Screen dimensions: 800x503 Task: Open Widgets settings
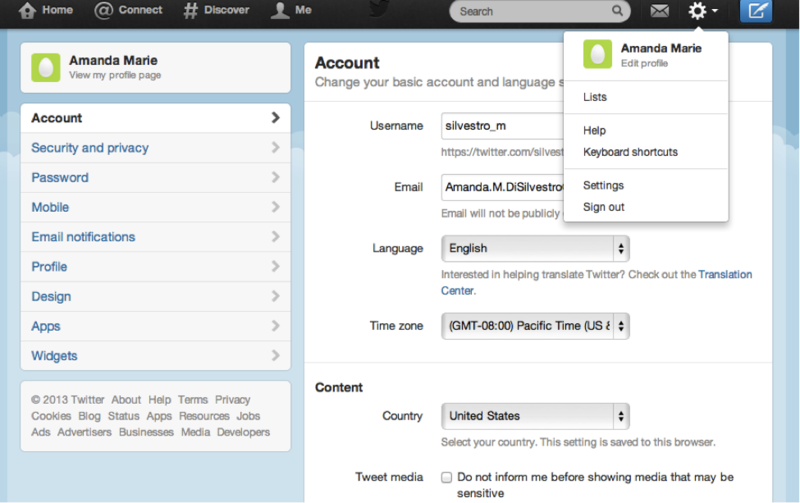[x=156, y=356]
